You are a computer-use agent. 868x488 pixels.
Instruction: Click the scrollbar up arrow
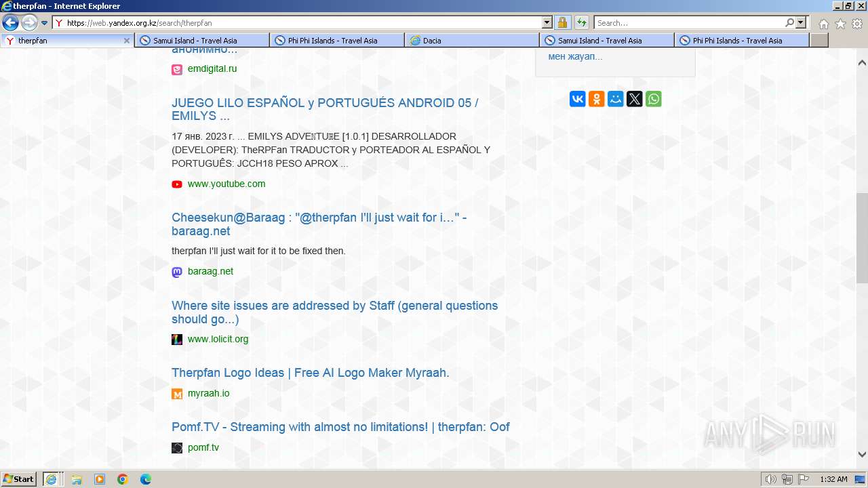[862, 62]
